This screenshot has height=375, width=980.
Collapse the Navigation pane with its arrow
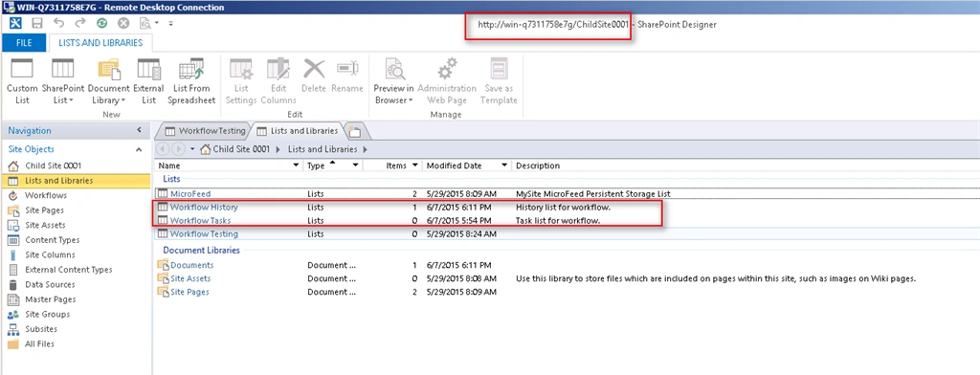(x=139, y=131)
